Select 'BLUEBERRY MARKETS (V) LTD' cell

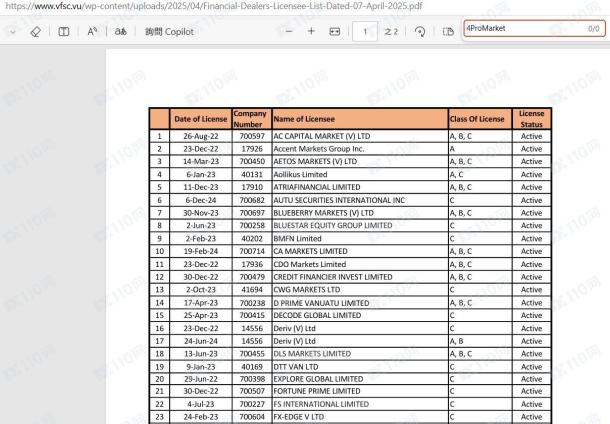360,213
